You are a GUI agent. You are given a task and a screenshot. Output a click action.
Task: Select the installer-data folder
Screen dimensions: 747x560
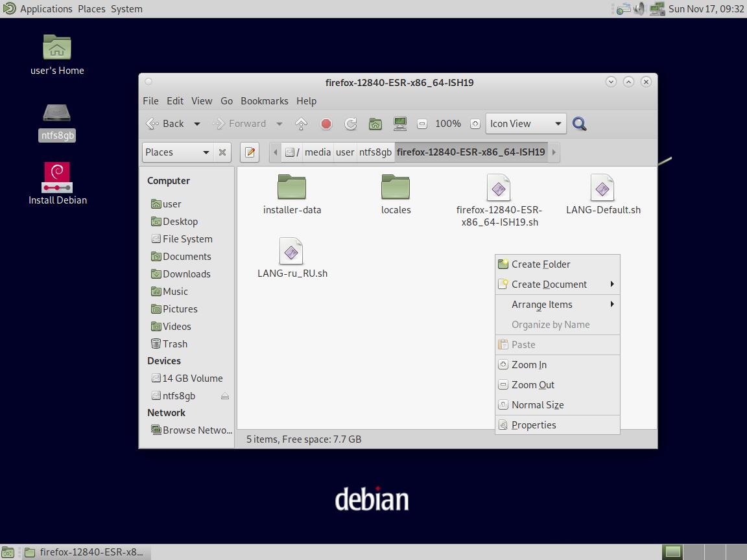[x=292, y=195]
